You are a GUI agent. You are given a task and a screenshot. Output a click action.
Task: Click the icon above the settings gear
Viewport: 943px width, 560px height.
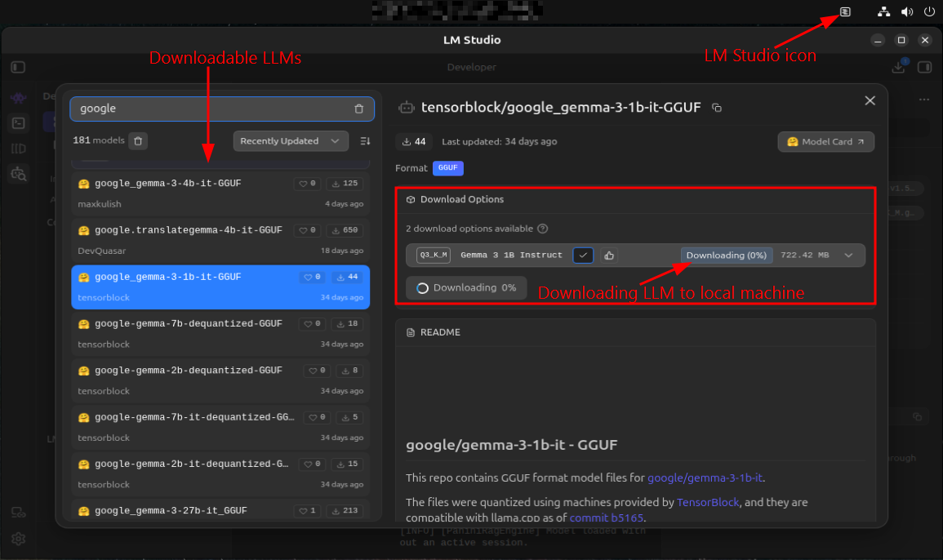[19, 513]
